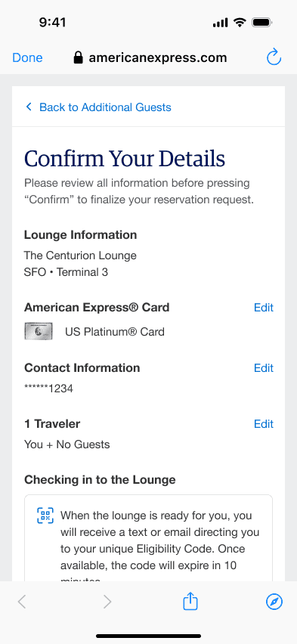Open in Safari compass icon
Screen dimensions: 297x644
pos(274,602)
